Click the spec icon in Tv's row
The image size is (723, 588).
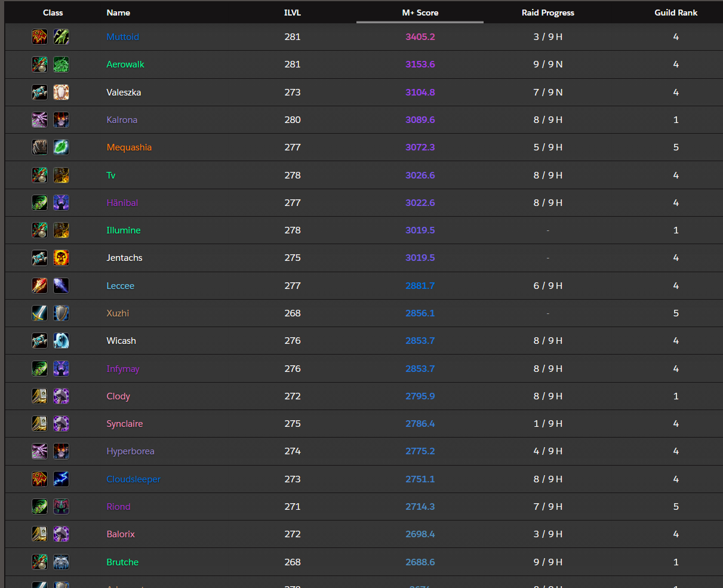coord(61,175)
